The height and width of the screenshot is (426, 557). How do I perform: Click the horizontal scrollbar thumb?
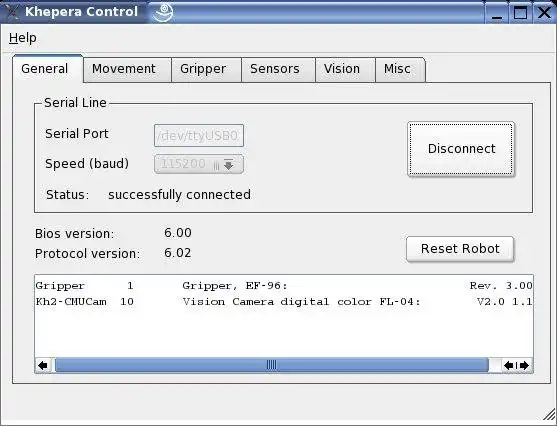tap(272, 365)
